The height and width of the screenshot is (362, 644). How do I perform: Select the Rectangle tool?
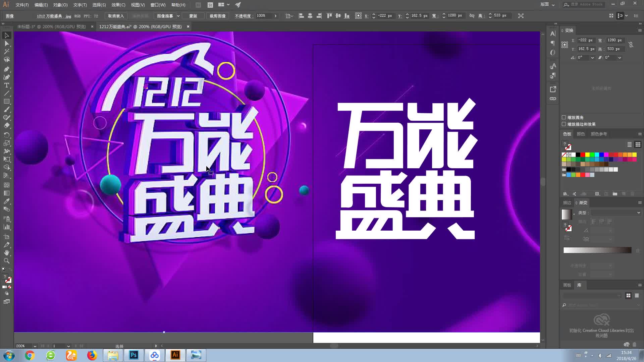tap(6, 102)
